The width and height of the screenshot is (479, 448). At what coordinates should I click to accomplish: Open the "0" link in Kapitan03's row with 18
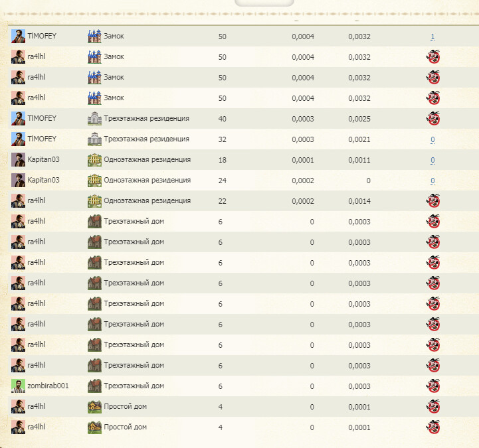point(432,160)
